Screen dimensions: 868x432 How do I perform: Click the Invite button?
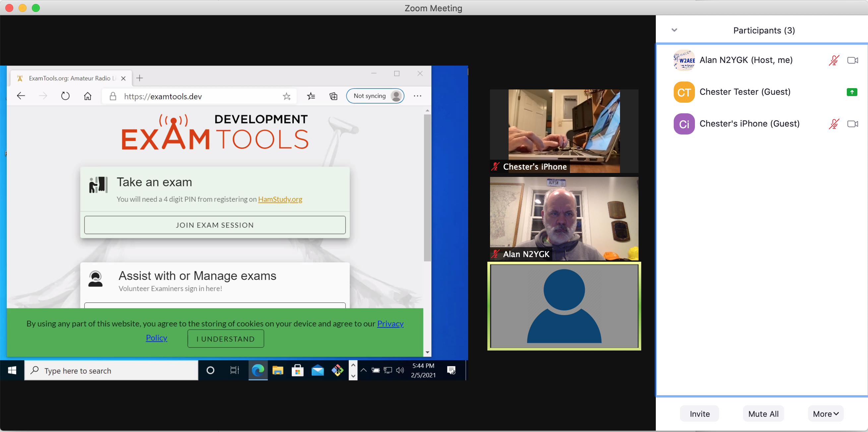coord(699,413)
